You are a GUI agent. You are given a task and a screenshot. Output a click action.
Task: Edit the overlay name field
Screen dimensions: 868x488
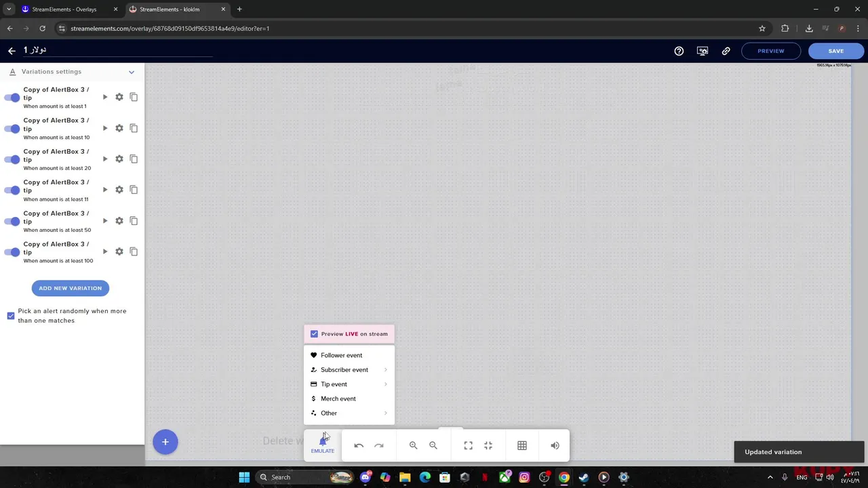[x=117, y=50]
